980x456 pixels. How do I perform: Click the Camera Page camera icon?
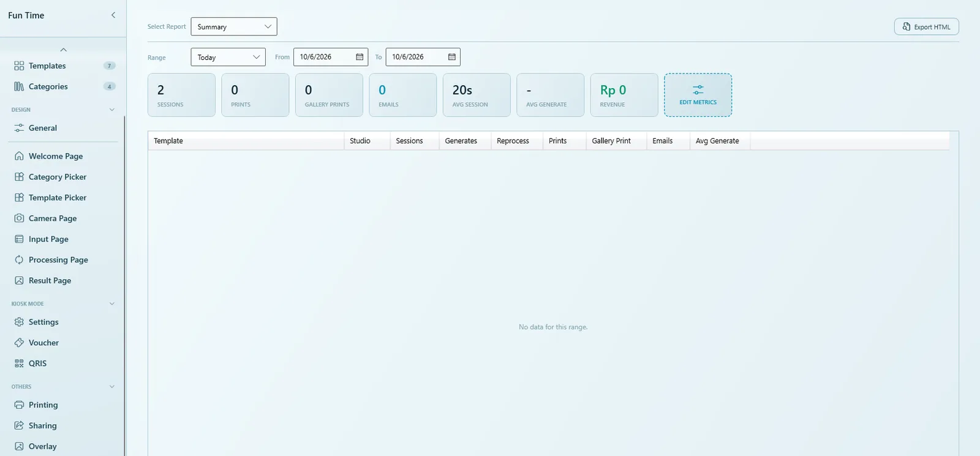click(x=19, y=219)
